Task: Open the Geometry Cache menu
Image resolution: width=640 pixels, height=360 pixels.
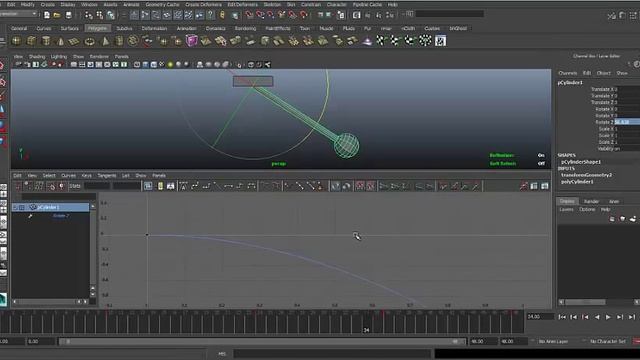Action: coord(162,4)
